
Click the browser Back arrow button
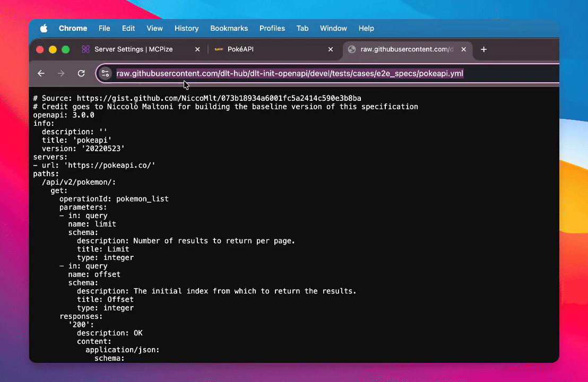pyautogui.click(x=41, y=74)
